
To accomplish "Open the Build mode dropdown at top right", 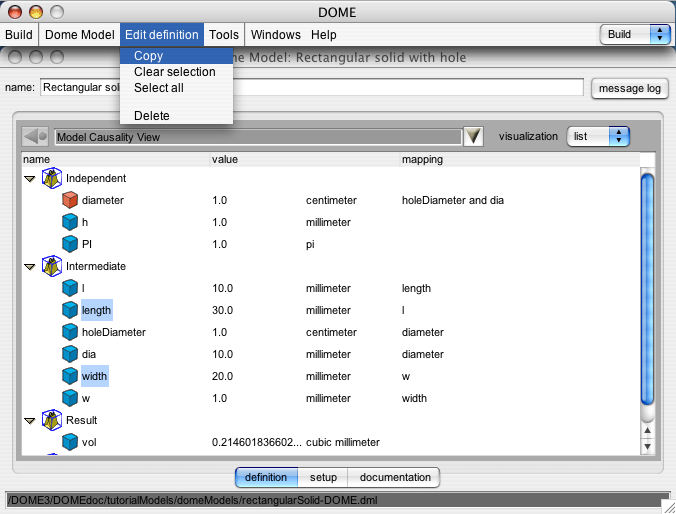I will point(635,34).
